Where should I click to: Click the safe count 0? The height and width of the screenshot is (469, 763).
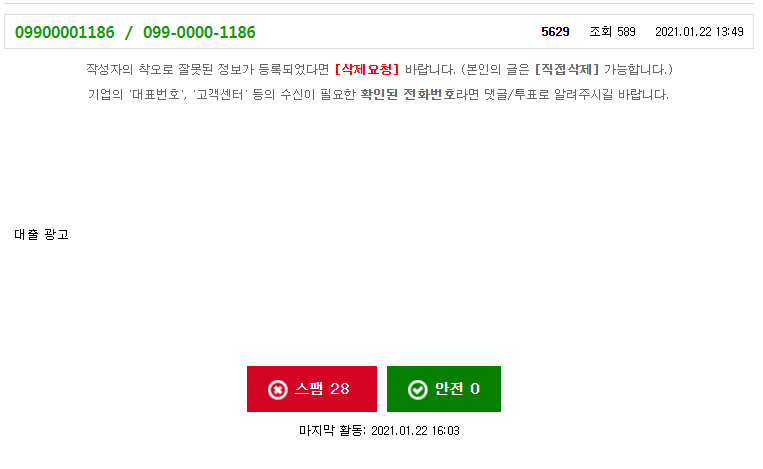[x=475, y=389]
